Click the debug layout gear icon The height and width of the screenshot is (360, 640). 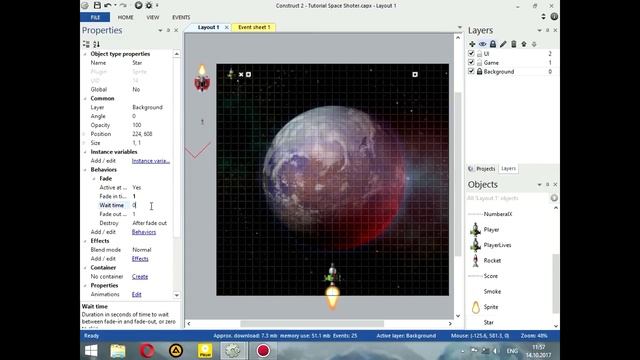tap(149, 5)
